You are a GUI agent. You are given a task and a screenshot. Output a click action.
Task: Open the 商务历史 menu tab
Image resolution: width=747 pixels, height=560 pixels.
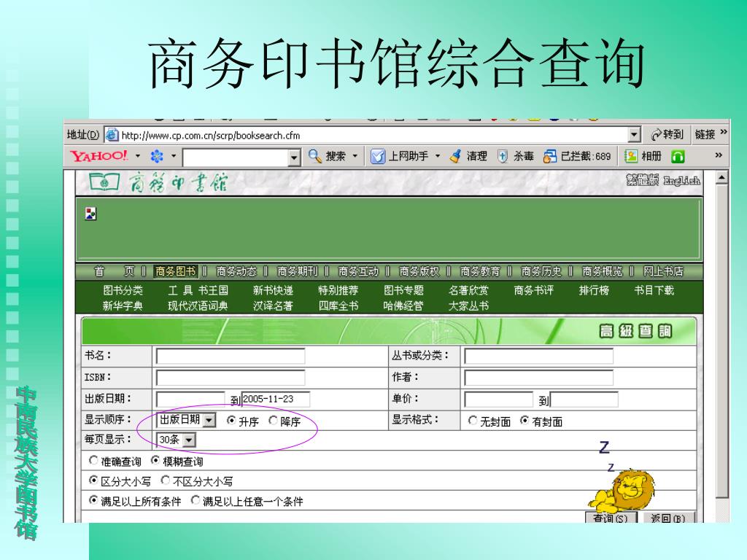(x=541, y=271)
